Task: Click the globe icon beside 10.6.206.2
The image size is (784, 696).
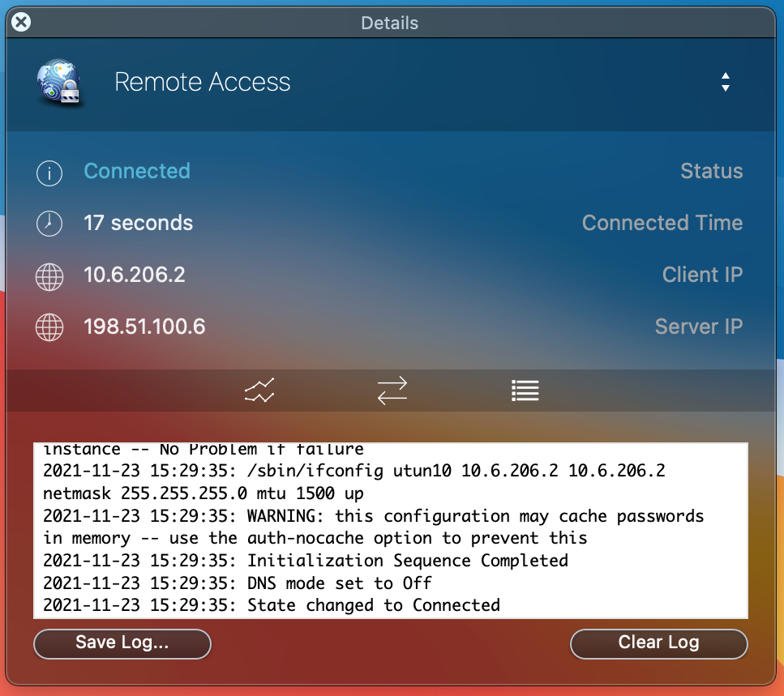Action: [49, 276]
